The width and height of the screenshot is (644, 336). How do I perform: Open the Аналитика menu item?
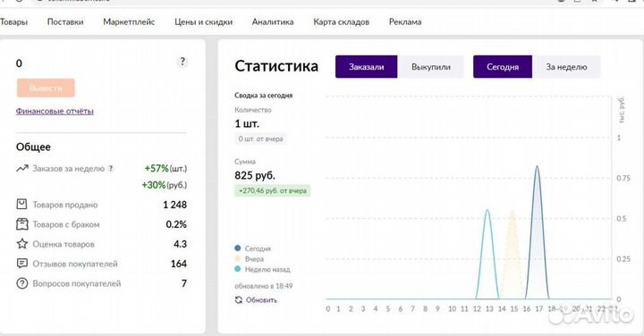[x=273, y=22]
